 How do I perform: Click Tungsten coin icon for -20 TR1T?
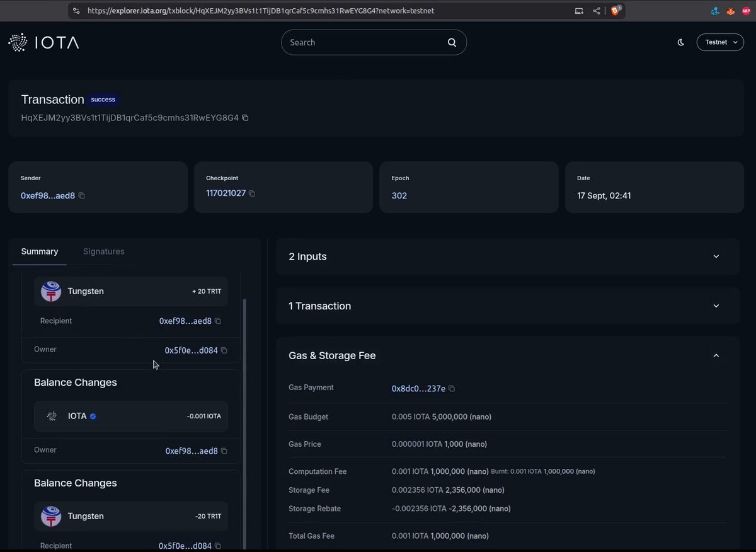click(x=51, y=517)
